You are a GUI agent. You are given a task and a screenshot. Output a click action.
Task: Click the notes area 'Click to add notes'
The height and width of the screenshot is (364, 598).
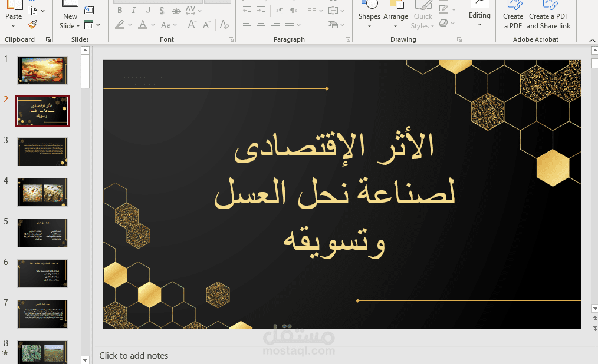(133, 356)
